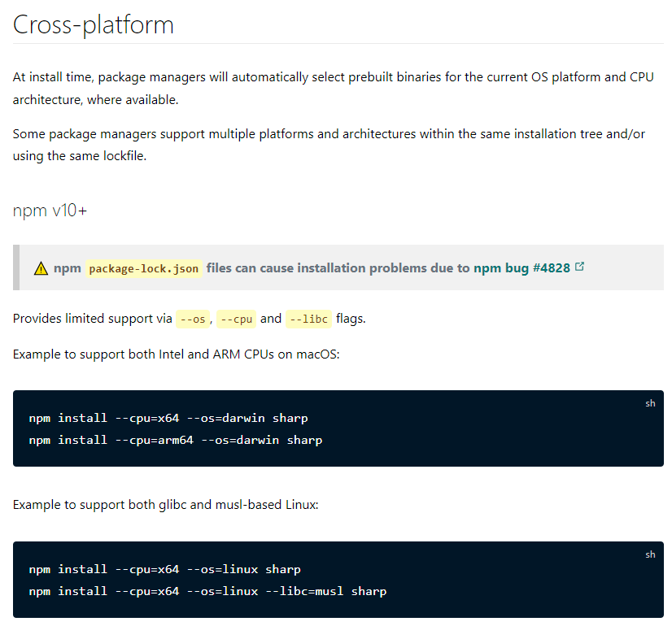Click the npm install --cpu=x64 --os=darwin line
The width and height of the screenshot is (672, 626).
pos(168,418)
